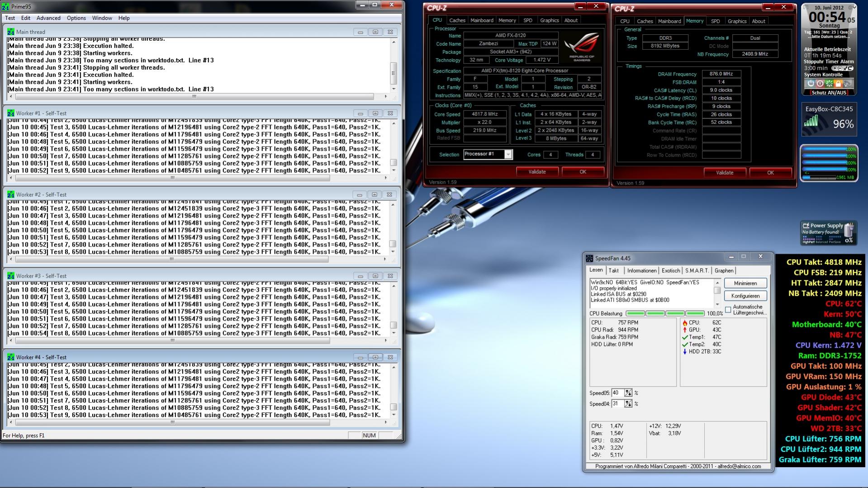Click the CPU Belastung load bar in SpeedFan
The width and height of the screenshot is (868, 488).
(665, 313)
